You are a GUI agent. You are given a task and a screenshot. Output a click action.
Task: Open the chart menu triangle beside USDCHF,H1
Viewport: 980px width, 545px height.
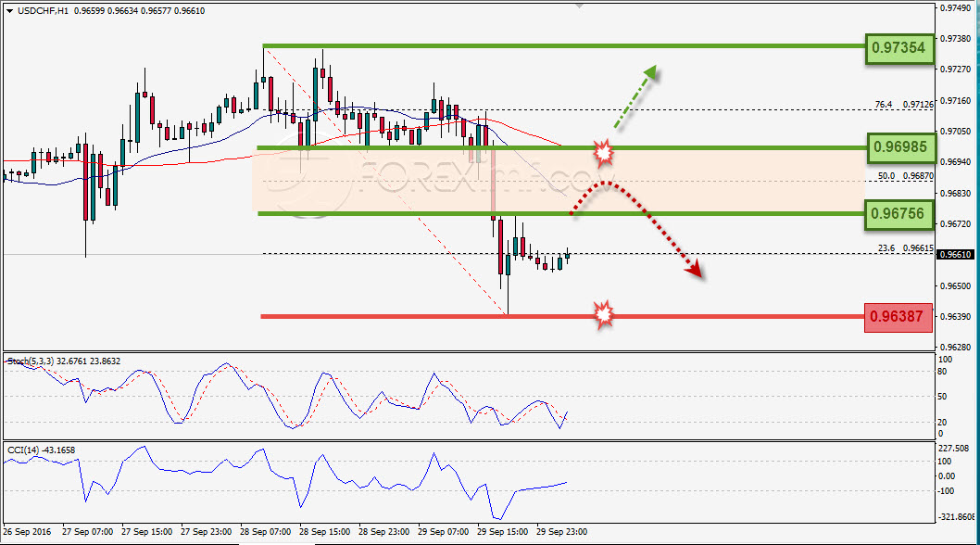[x=9, y=11]
